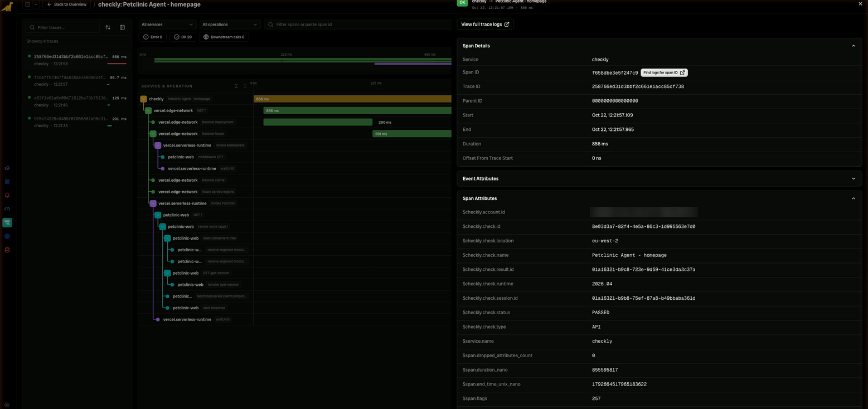
Task: Toggle the trace list panel layout icon
Action: (x=123, y=27)
